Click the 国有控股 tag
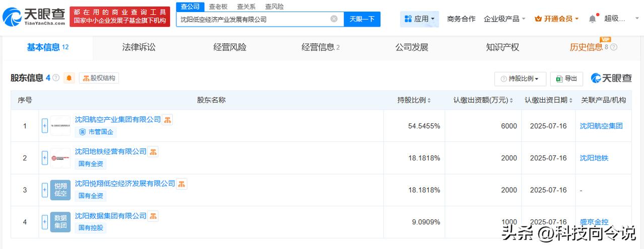The image size is (644, 249). 91,228
